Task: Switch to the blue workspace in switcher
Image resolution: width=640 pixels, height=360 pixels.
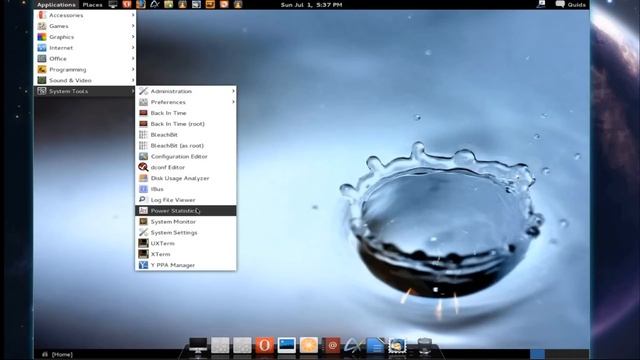Action: pyautogui.click(x=538, y=354)
